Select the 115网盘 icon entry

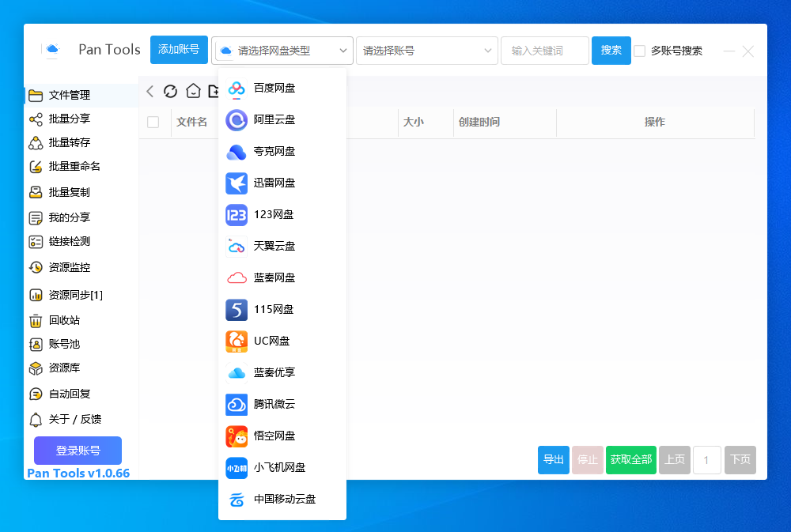pos(237,309)
